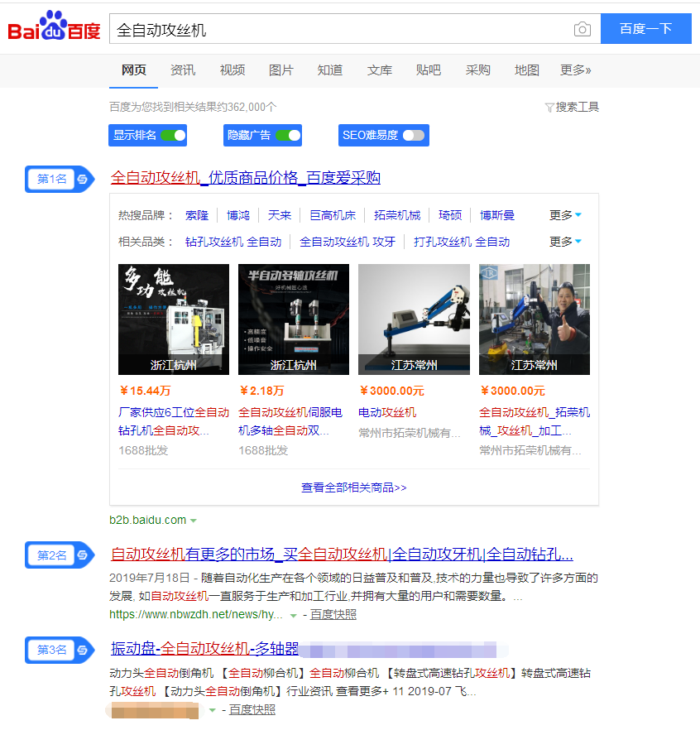Open dropdown arrow beside third result URL
The image size is (700, 730).
point(212,710)
